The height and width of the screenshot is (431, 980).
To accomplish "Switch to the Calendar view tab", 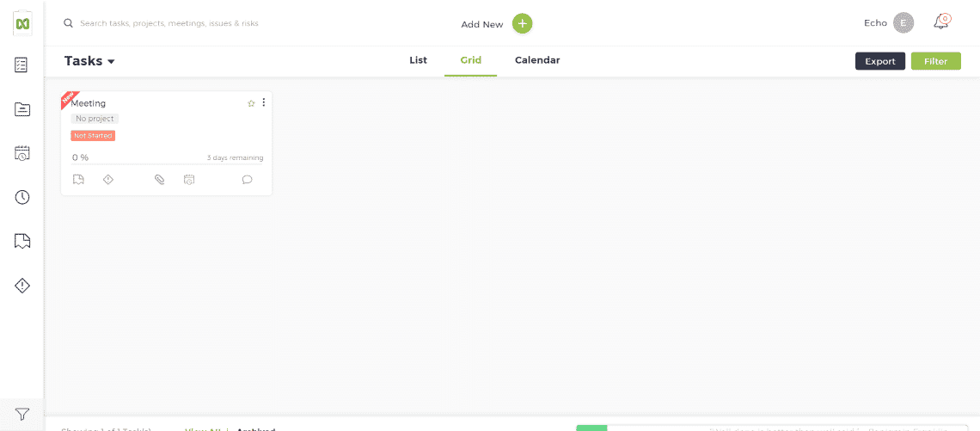I will click(537, 61).
